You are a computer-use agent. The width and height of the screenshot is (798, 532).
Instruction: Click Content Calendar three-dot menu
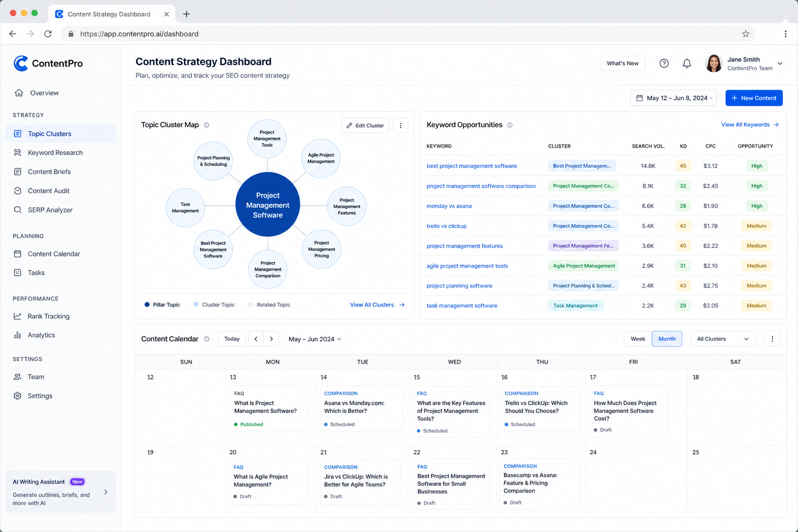[772, 339]
